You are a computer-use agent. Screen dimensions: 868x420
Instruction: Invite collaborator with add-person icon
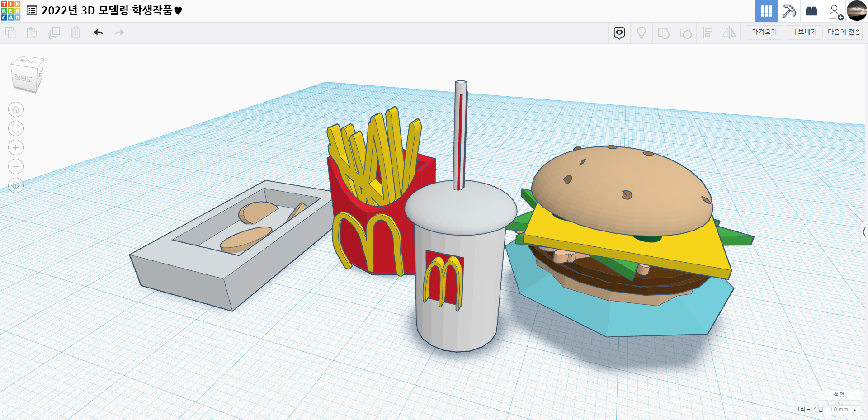pyautogui.click(x=835, y=11)
